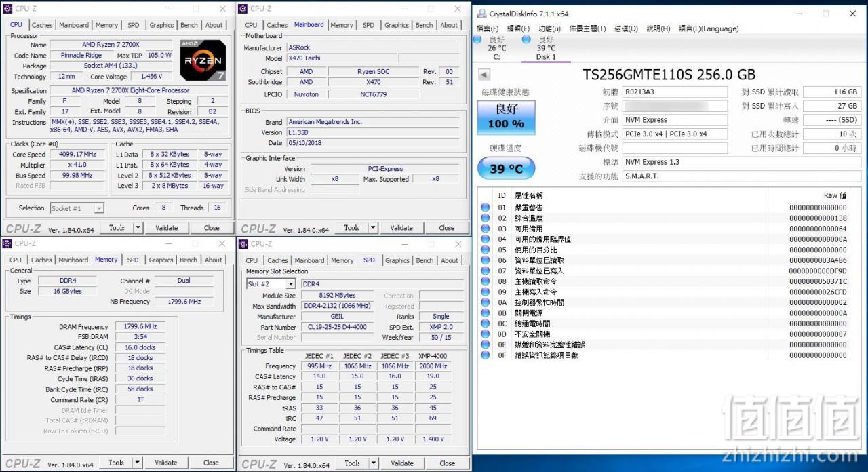Click the 39 °C disk temperature button
The image size is (868, 472).
506,168
